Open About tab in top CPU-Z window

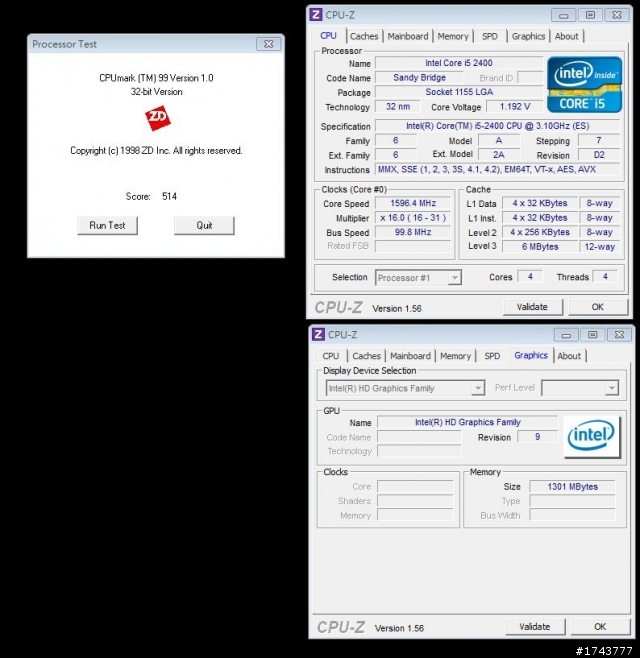[566, 36]
